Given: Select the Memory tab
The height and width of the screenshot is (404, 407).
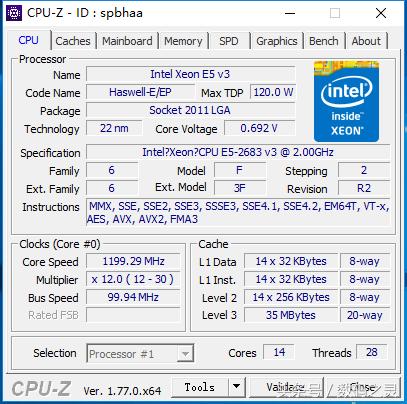Looking at the screenshot, I should (x=183, y=41).
